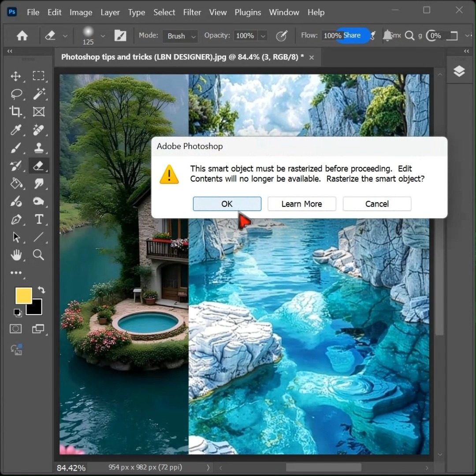476x476 pixels.
Task: Open the Edit Toolbar three-dots menu
Action: (x=16, y=273)
